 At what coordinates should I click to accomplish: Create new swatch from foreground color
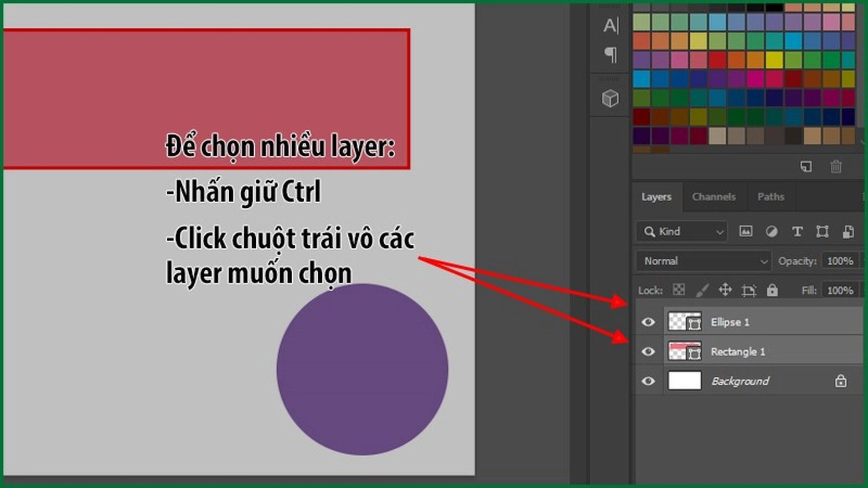pyautogui.click(x=806, y=167)
